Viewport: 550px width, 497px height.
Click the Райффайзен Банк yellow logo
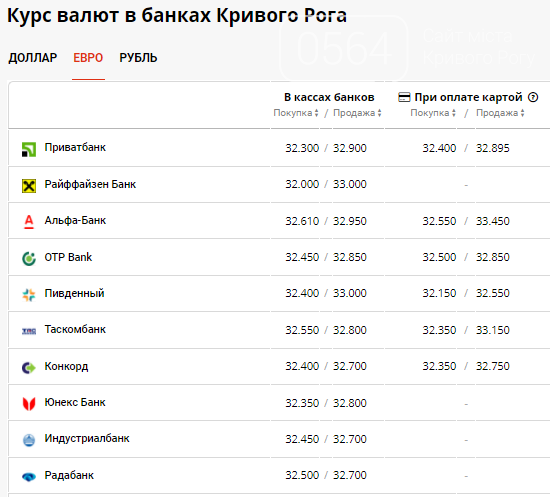click(29, 186)
